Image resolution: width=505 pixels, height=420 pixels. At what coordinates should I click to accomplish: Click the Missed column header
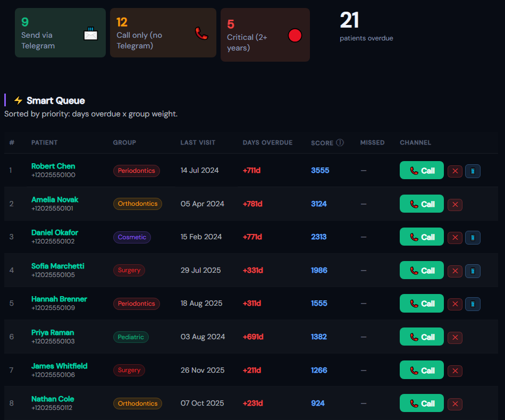[x=372, y=142]
